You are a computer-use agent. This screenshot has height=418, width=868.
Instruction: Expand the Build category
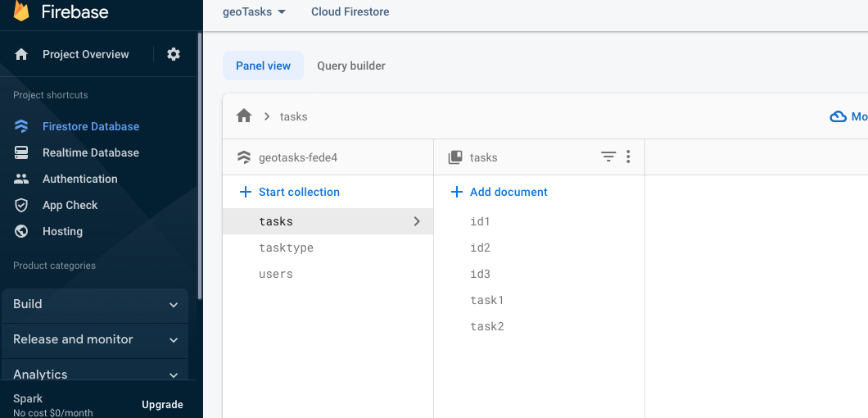coord(95,304)
